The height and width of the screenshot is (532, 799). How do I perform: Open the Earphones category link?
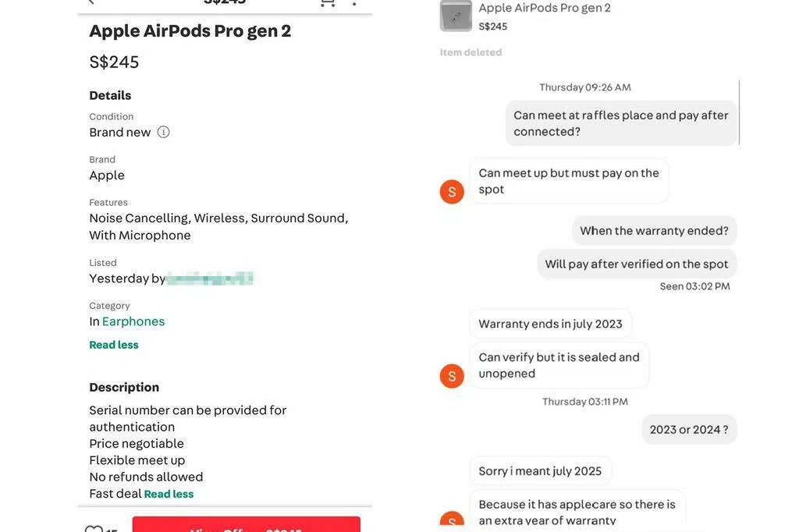133,321
